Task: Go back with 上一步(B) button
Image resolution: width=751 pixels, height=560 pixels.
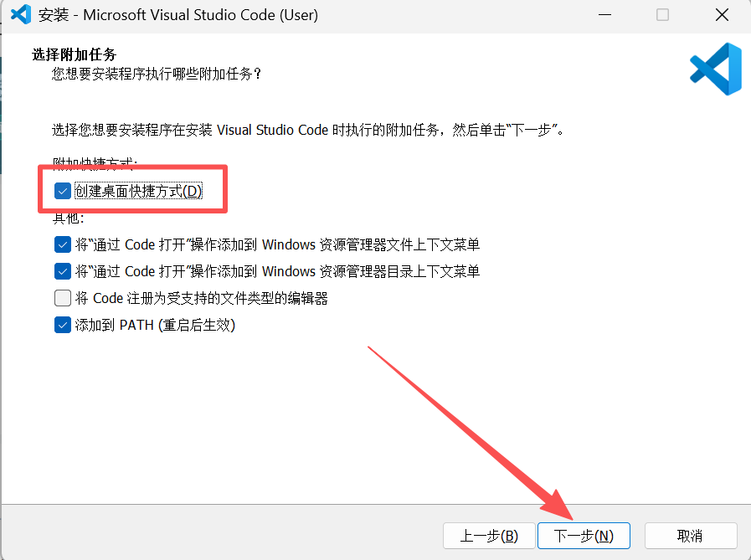Action: point(489,535)
